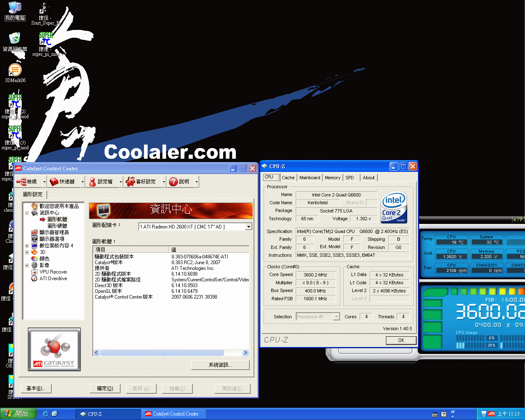Click the Core Speed value 3600.2 MHz

(315, 275)
